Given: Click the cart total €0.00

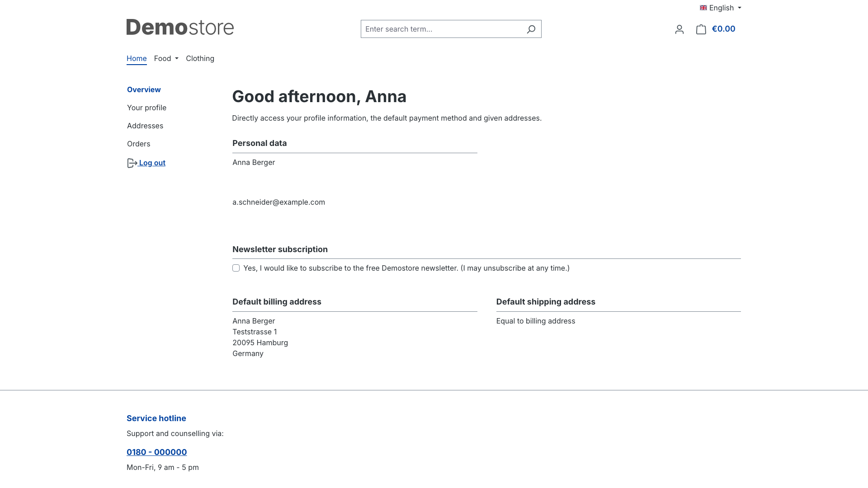Looking at the screenshot, I should [x=723, y=29].
